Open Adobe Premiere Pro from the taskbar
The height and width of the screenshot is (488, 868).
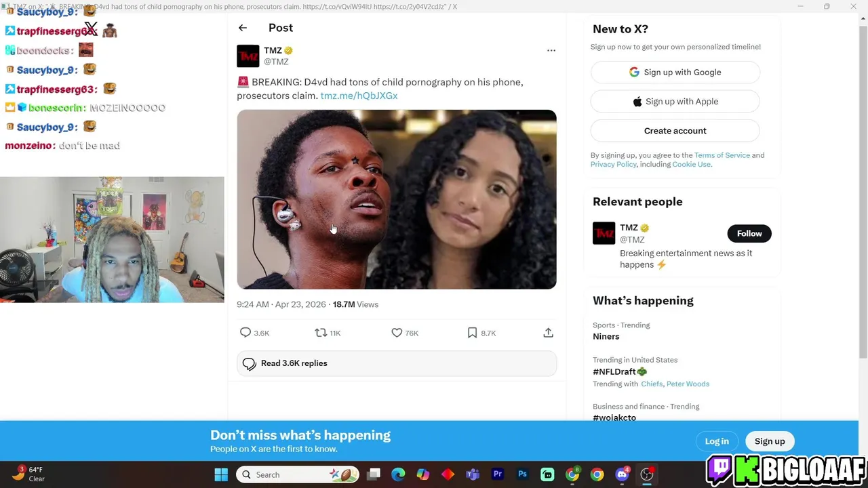pyautogui.click(x=498, y=474)
